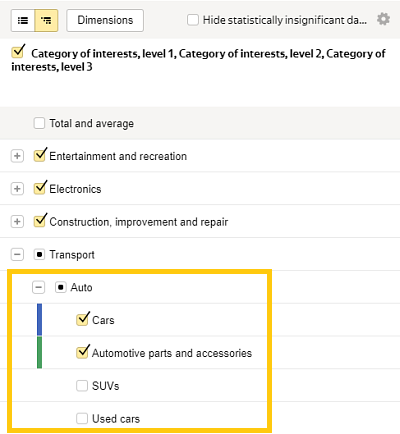The height and width of the screenshot is (434, 400).
Task: Check the SUVs checkbox
Action: 82,386
